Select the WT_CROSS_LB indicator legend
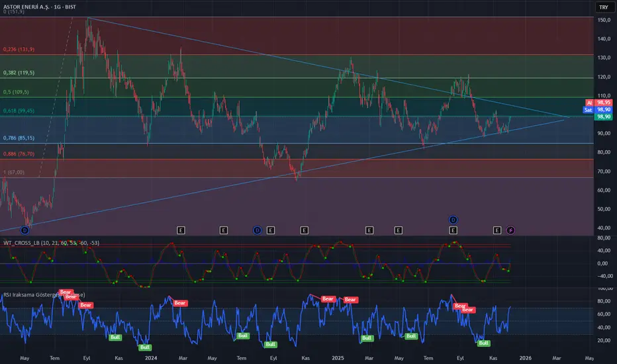 coord(51,243)
